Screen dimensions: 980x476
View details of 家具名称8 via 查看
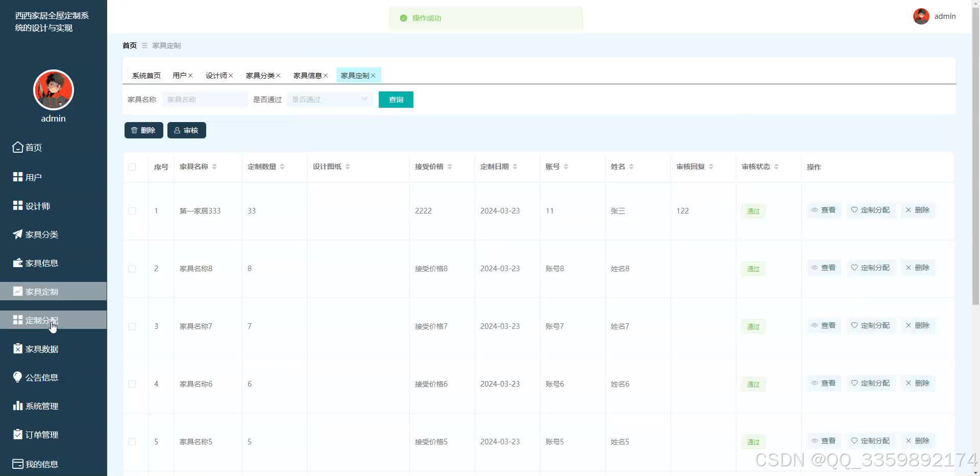[824, 268]
